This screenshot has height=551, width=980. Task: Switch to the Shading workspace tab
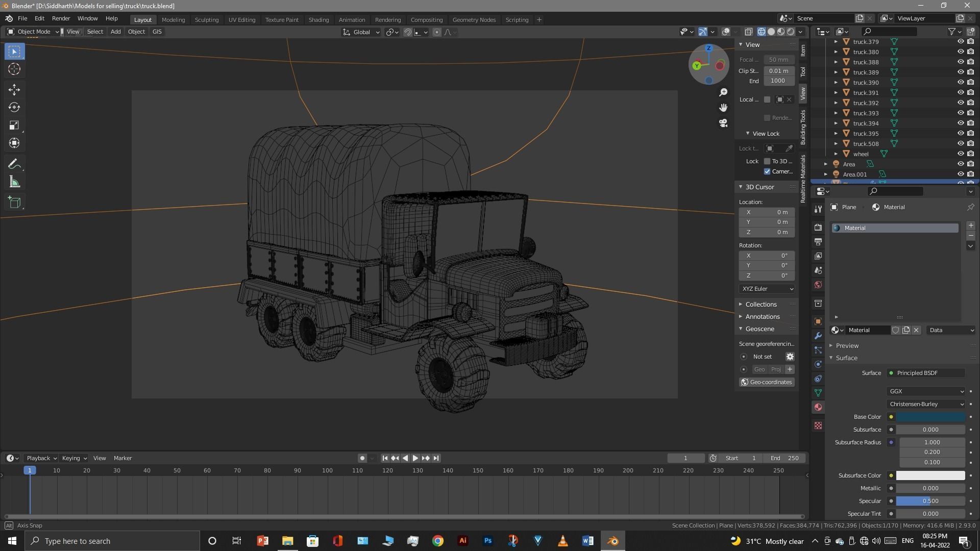pyautogui.click(x=318, y=20)
